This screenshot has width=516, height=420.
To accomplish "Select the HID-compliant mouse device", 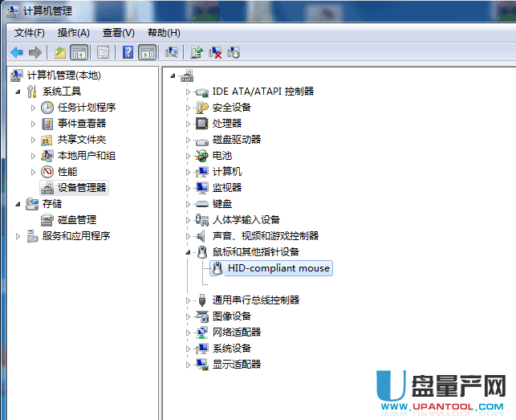I will pos(278,268).
